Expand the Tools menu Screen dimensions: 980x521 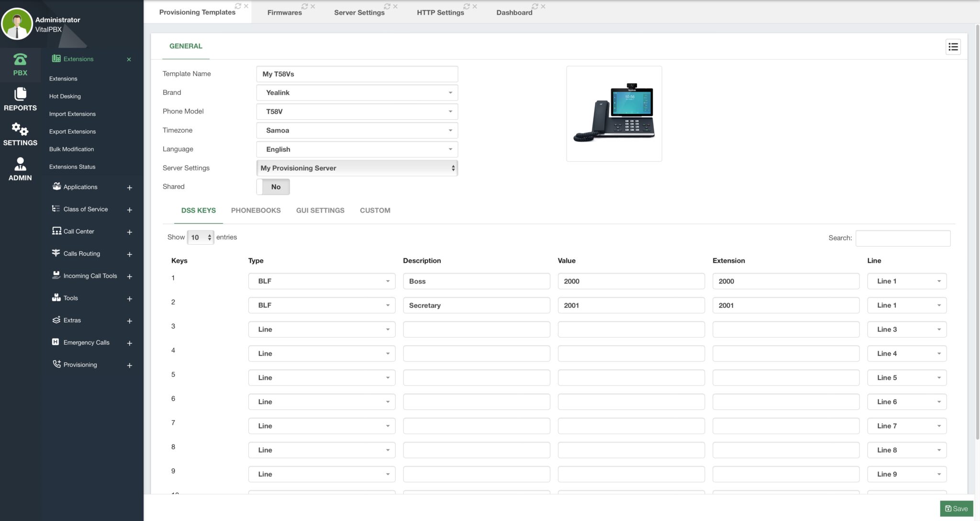pyautogui.click(x=129, y=299)
